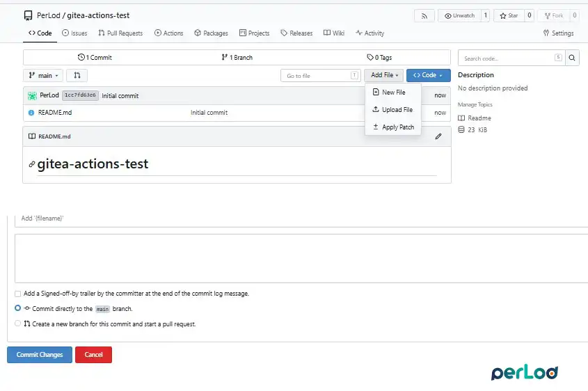Open the Code tab
Screen dimensions: 588x391
coord(40,33)
